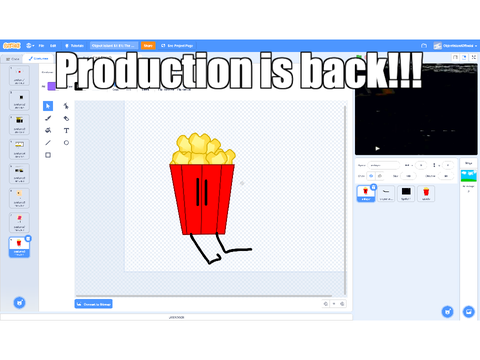
Task: Select first costume with red dot
Action: [x=19, y=75]
